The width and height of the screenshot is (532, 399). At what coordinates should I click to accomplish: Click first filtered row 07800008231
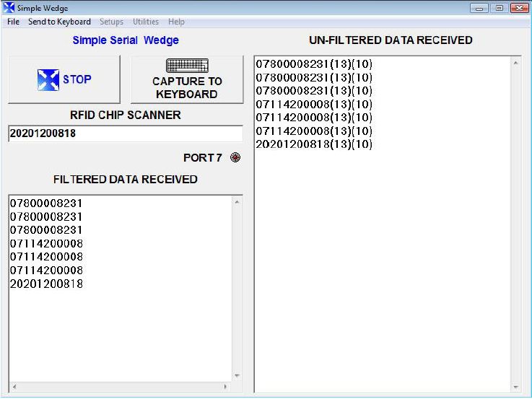point(46,203)
